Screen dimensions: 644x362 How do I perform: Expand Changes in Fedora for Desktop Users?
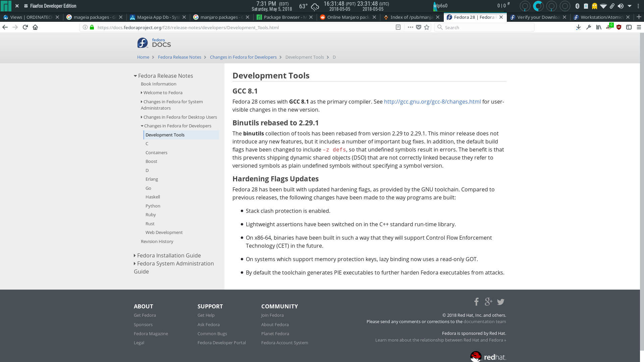tap(142, 117)
